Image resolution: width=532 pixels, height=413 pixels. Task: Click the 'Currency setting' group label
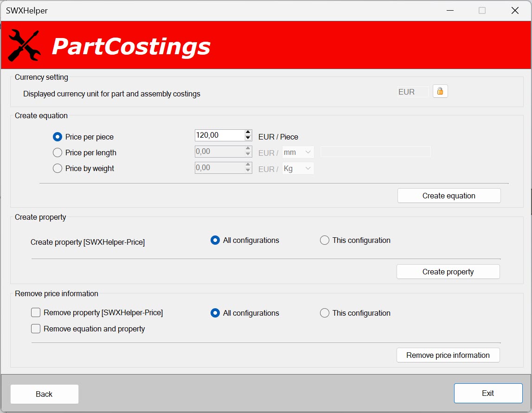(41, 77)
